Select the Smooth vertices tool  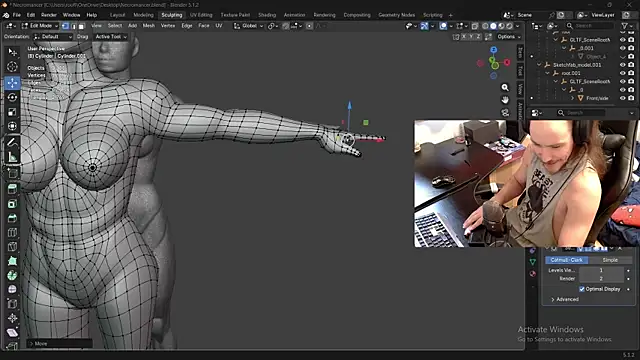(x=12, y=289)
